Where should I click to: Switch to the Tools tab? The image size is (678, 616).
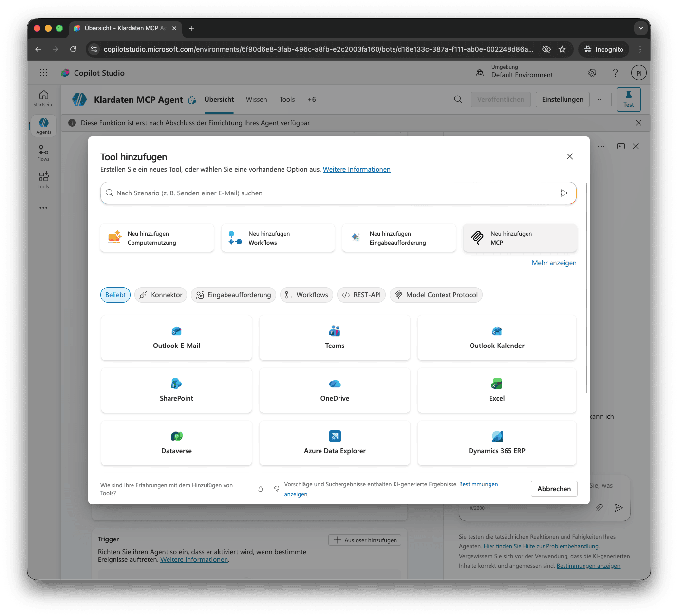[x=287, y=99]
